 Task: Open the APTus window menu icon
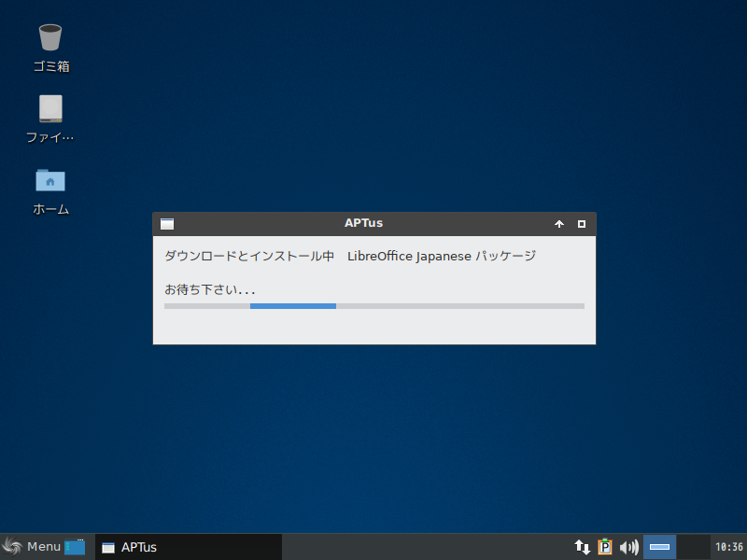click(x=167, y=224)
